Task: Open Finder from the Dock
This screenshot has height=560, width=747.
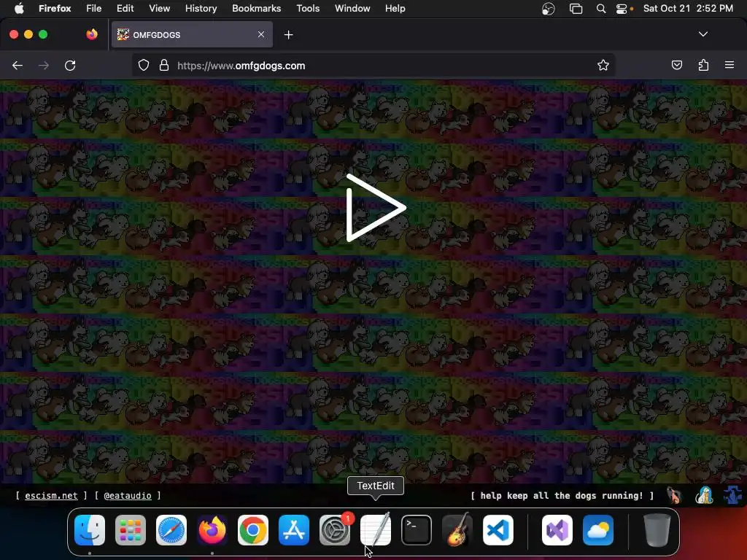Action: (90, 530)
